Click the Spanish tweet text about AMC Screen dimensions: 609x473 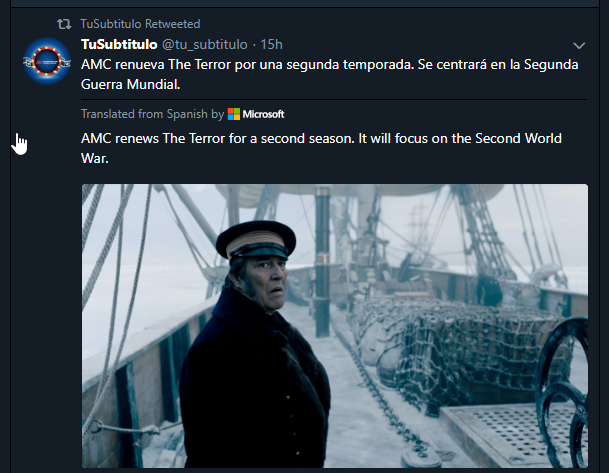(330, 74)
